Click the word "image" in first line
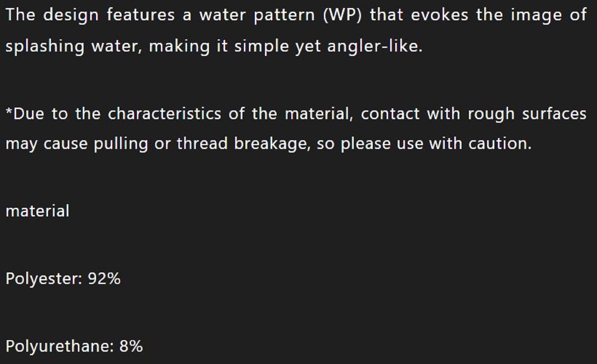Screen dimensions: 597x364 [x=536, y=16]
